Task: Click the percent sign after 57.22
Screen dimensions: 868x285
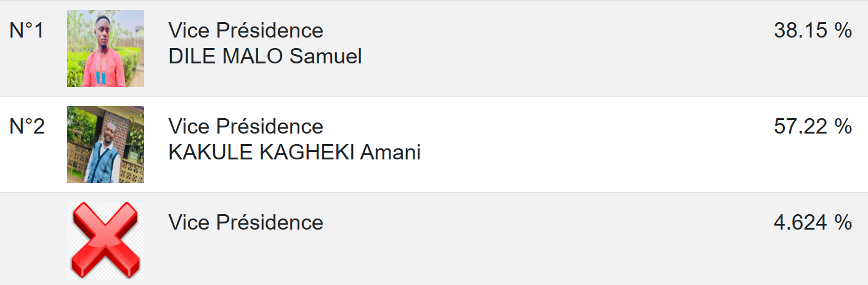Action: click(x=843, y=126)
